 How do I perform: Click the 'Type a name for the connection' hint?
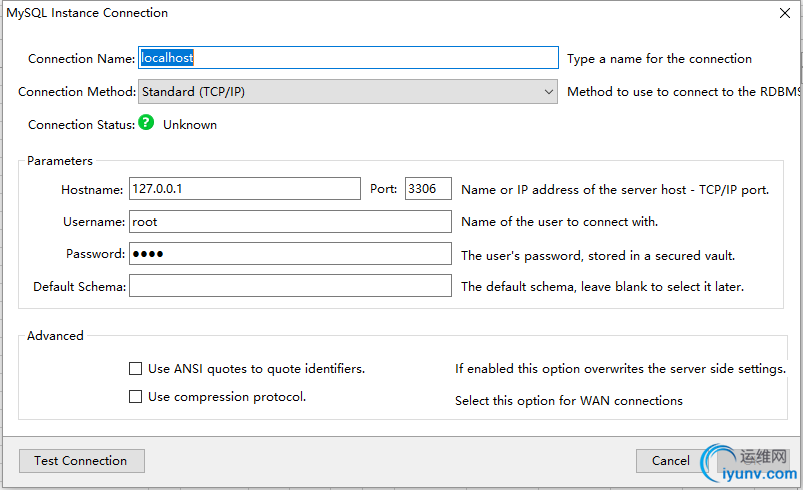point(659,59)
